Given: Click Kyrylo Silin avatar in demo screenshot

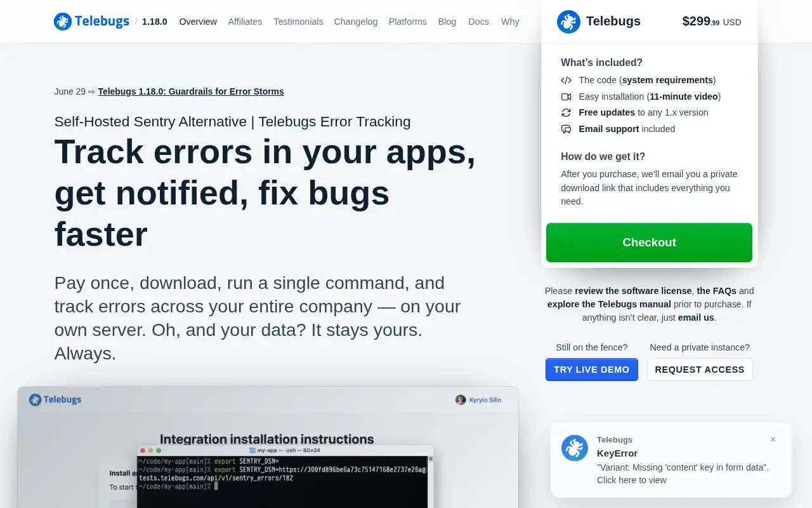Looking at the screenshot, I should 461,400.
